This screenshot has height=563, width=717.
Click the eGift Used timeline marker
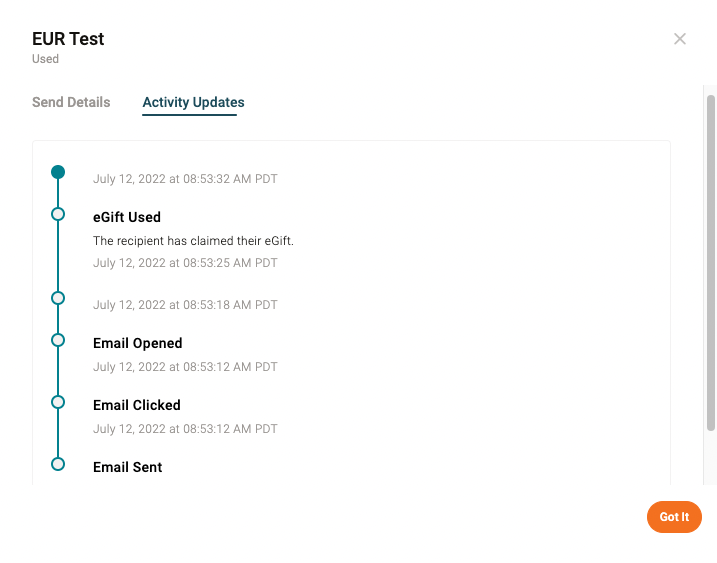(x=58, y=214)
